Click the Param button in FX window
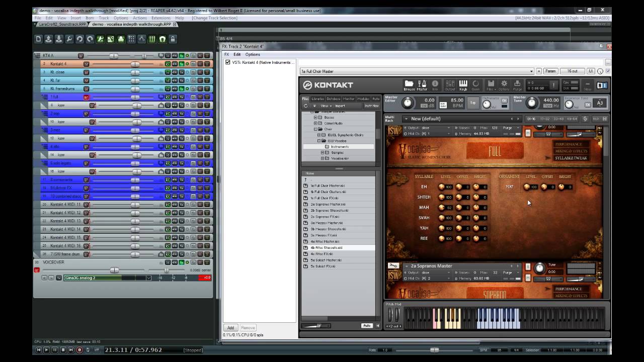This screenshot has width=644, height=362. 550,71
